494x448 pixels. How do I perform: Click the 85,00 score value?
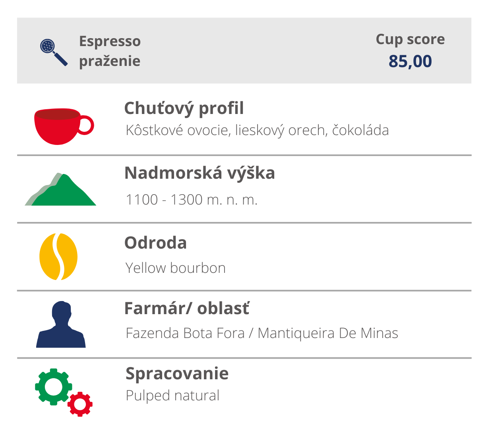(410, 61)
